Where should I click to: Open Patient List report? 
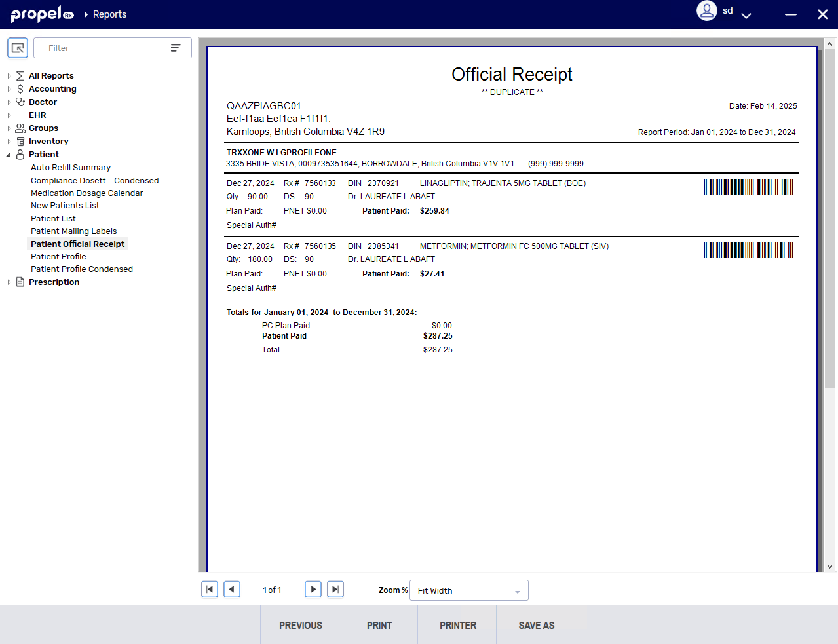pos(53,219)
